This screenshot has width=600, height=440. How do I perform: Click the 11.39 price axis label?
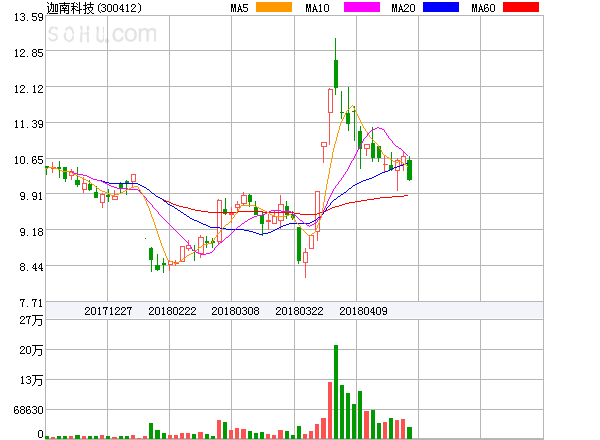point(29,124)
